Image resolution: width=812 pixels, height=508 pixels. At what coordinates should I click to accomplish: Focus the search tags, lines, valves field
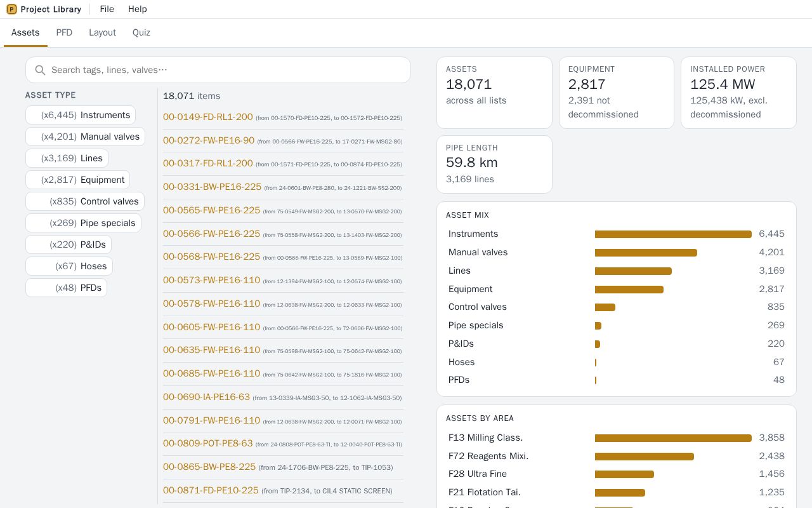pyautogui.click(x=218, y=70)
